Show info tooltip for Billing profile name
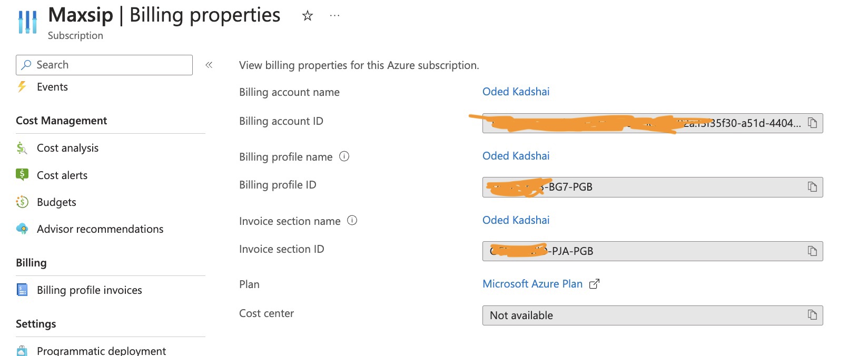Screen dimensions: 868x356 click(344, 156)
